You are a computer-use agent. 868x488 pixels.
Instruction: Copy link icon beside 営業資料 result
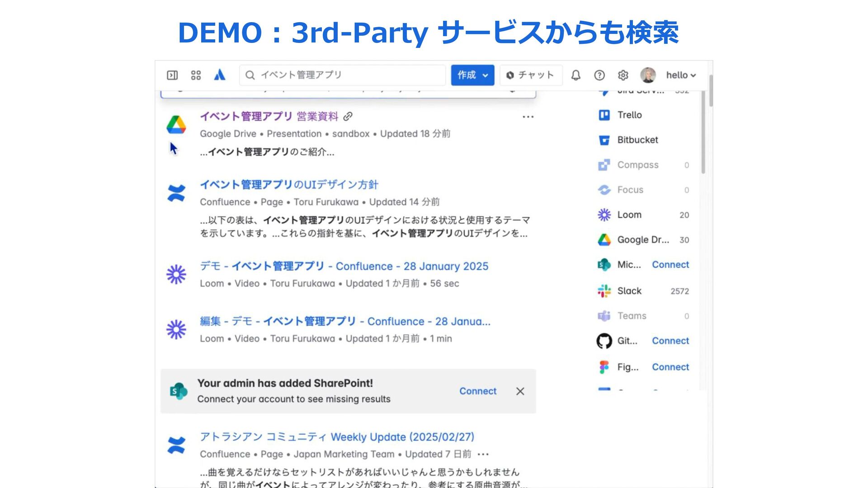click(348, 117)
